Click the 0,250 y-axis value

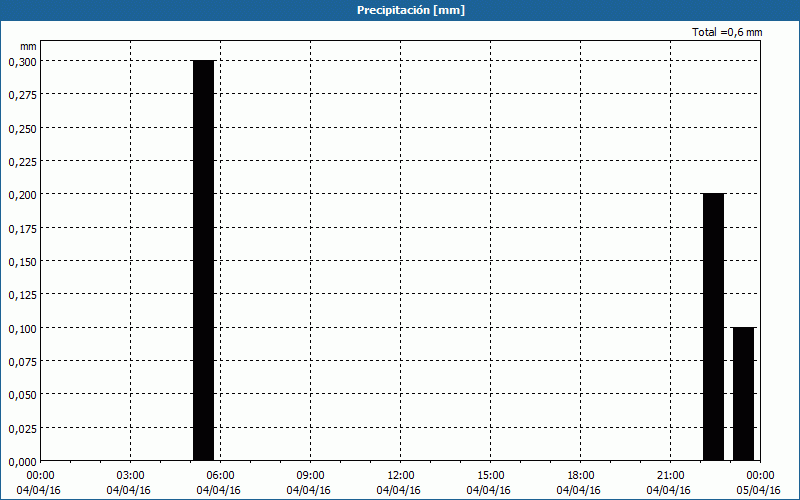pyautogui.click(x=22, y=129)
